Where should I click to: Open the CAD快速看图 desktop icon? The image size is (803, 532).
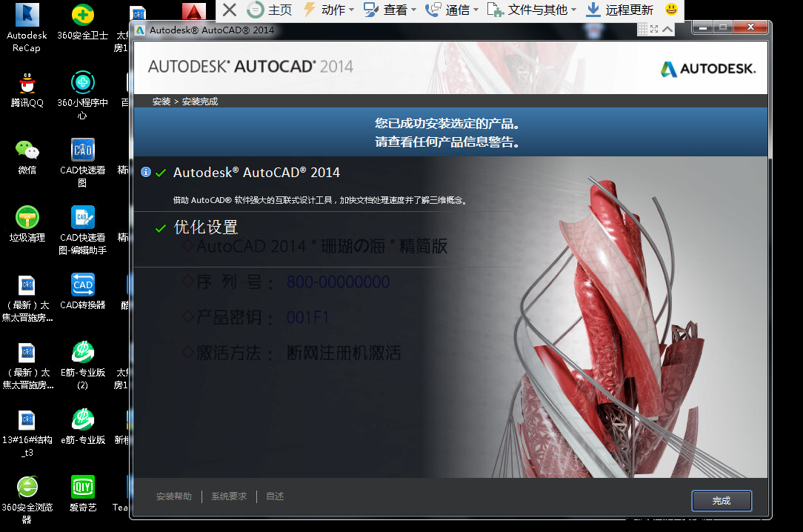point(82,163)
